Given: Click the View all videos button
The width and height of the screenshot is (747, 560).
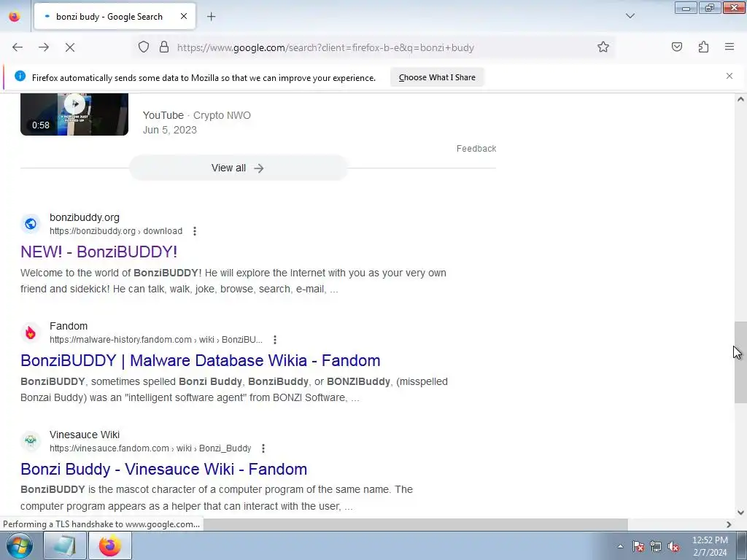Looking at the screenshot, I should tap(238, 168).
